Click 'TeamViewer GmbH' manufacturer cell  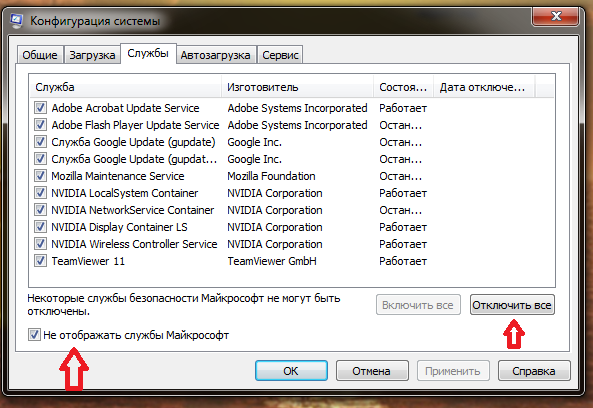272,261
